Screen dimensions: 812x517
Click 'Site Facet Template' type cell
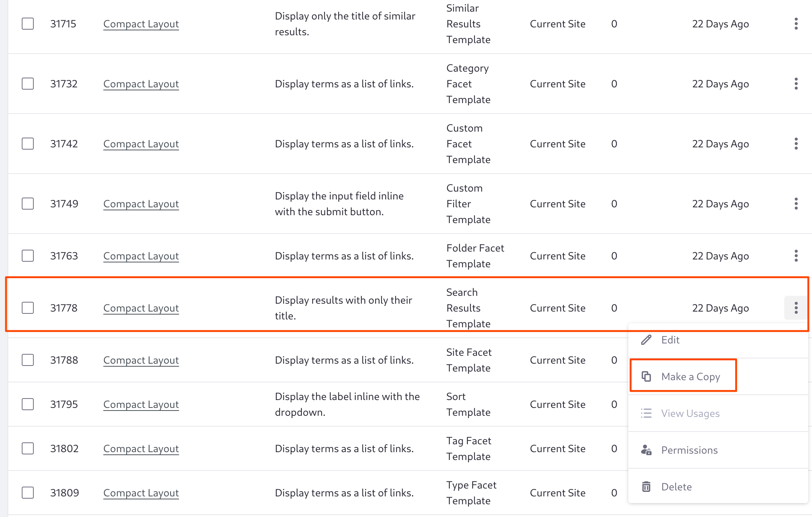(x=469, y=360)
